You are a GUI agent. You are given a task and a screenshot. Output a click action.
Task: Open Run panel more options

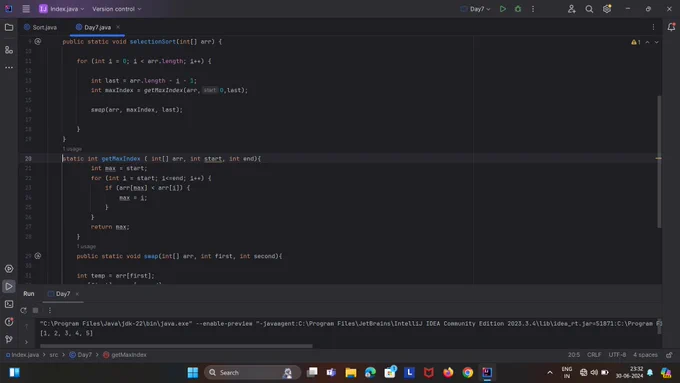tap(49, 310)
